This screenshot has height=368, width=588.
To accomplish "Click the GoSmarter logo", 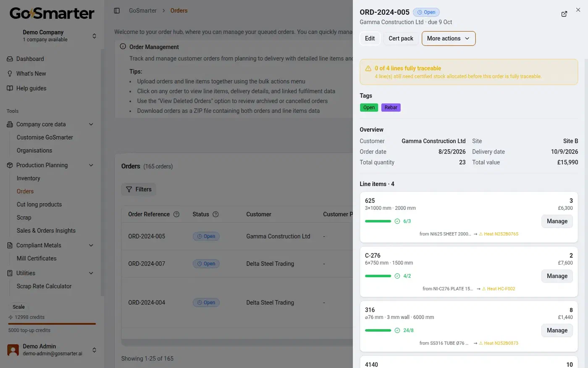I will point(52,13).
